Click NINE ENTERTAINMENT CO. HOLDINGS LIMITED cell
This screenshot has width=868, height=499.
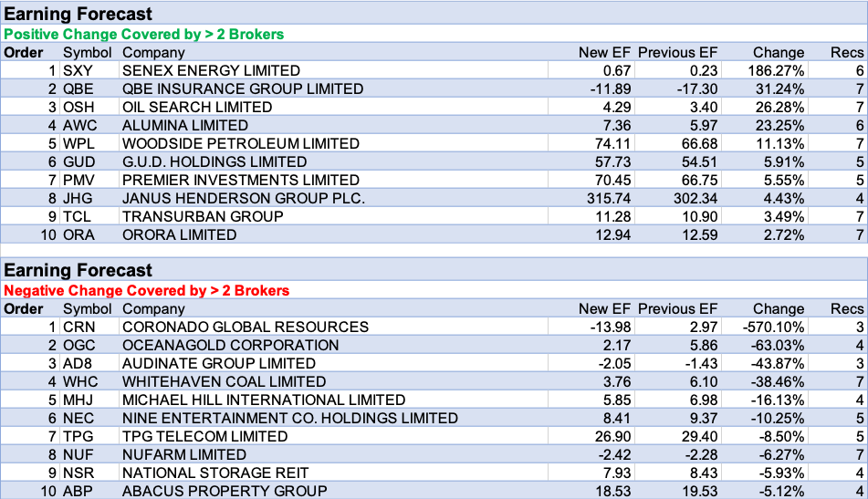(289, 418)
